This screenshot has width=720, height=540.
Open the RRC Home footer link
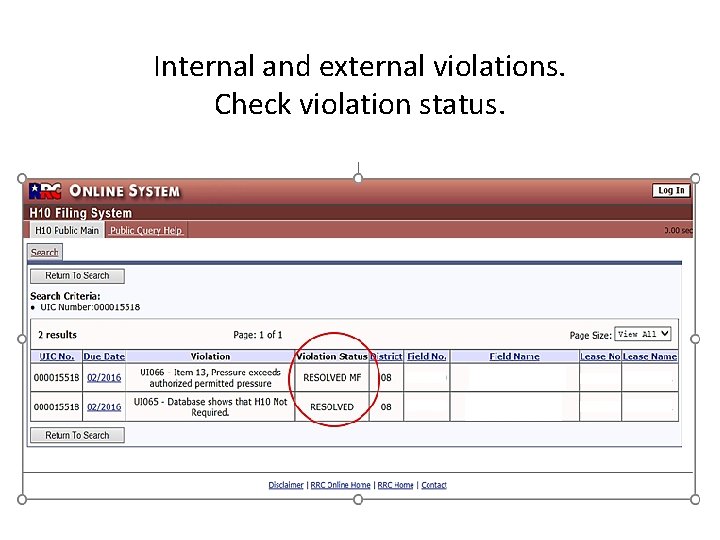[395, 485]
